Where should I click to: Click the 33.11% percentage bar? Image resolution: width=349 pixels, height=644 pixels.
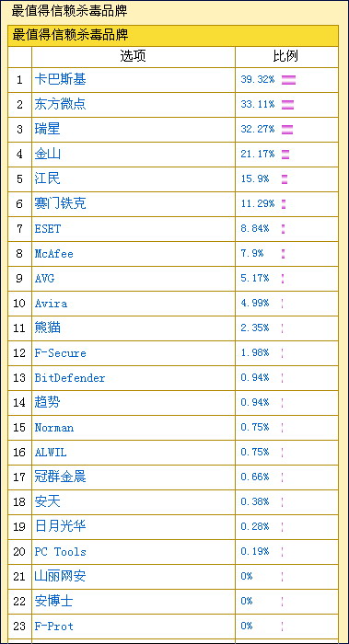point(287,105)
